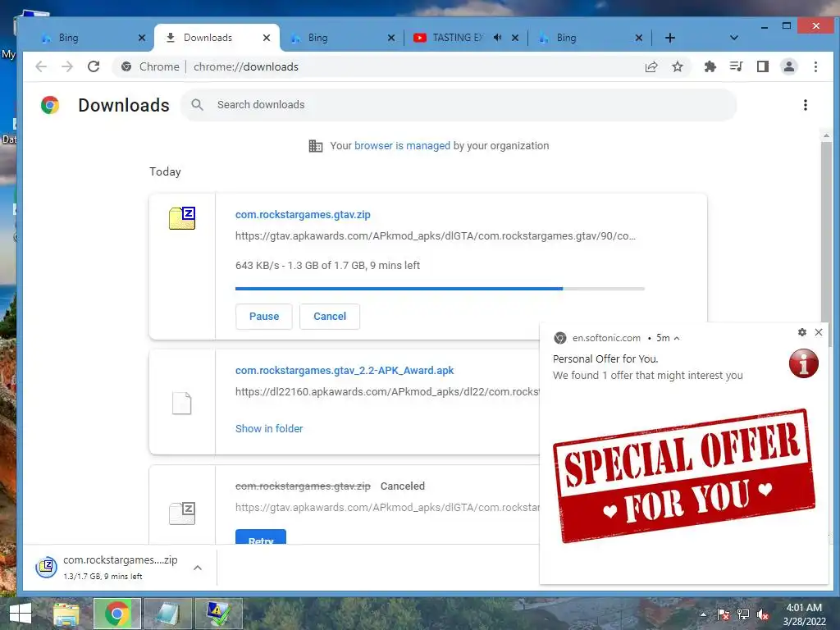Click the Chrome logo beside Downloads
840x630 pixels.
(50, 105)
